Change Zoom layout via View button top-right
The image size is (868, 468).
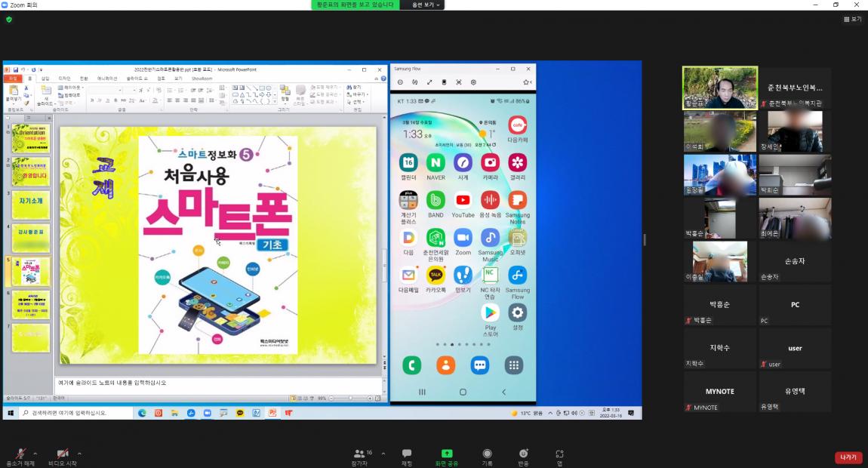[852, 19]
